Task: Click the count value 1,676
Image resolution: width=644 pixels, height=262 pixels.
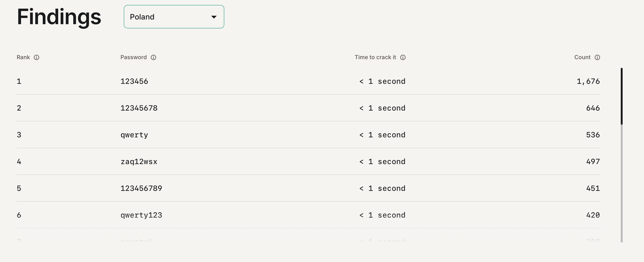Action: tap(588, 81)
